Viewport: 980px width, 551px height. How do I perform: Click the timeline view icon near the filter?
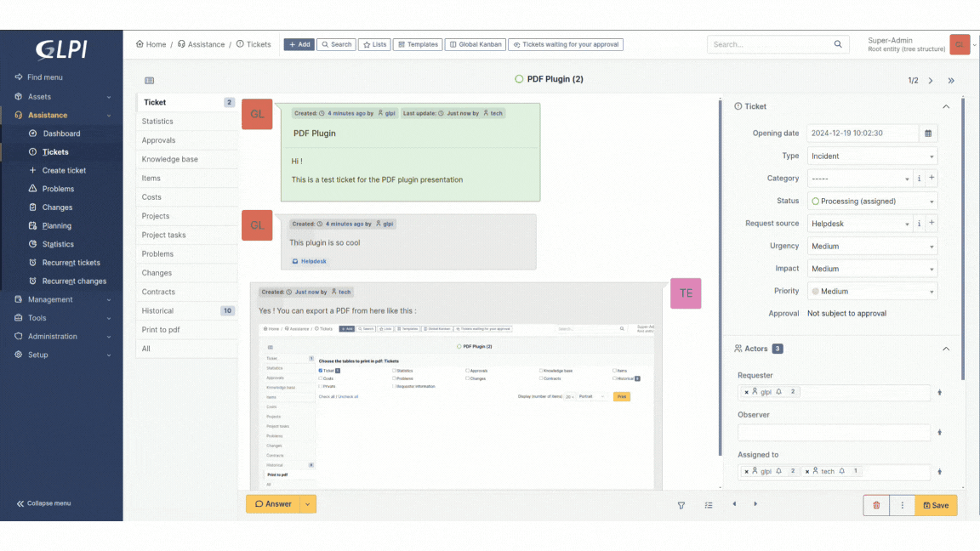[x=708, y=505]
